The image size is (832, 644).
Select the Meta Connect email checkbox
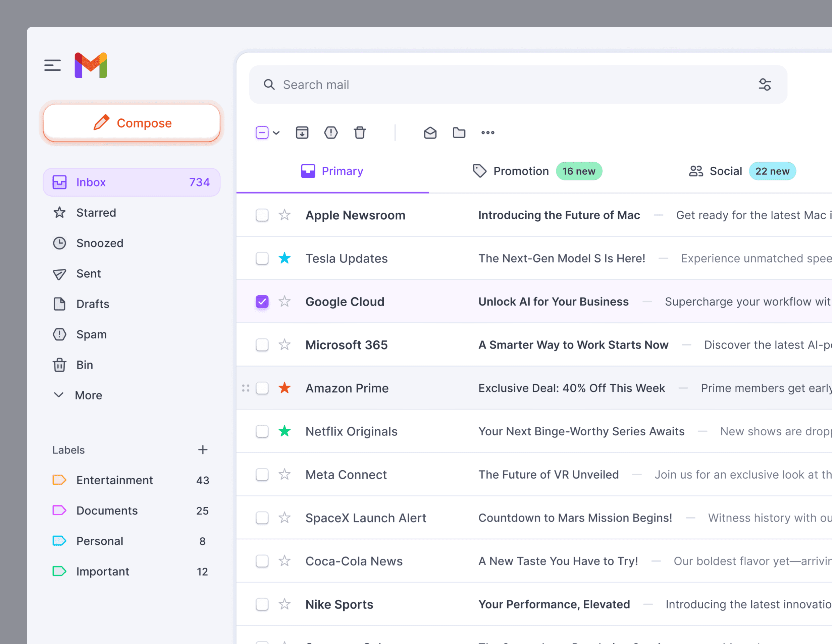pos(262,475)
